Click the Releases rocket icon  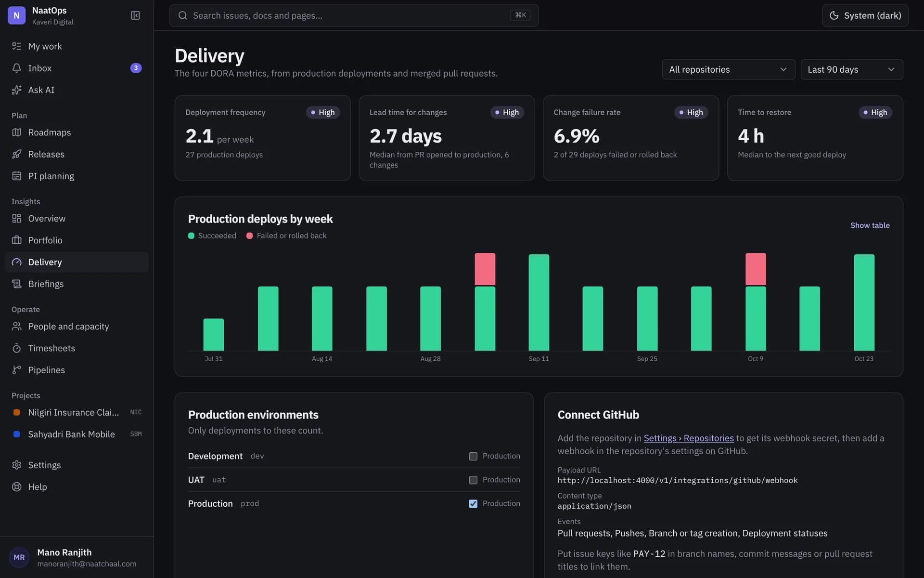17,154
